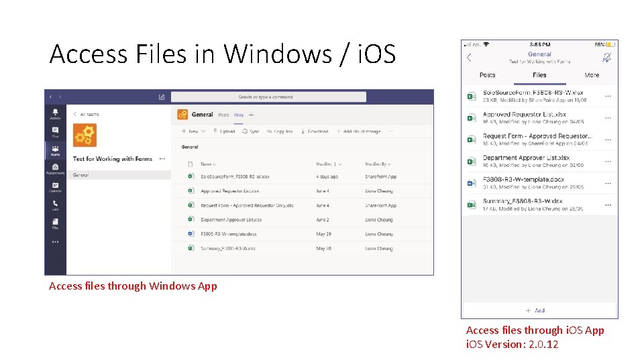
Task: Click All teams back link
Action: [87, 114]
